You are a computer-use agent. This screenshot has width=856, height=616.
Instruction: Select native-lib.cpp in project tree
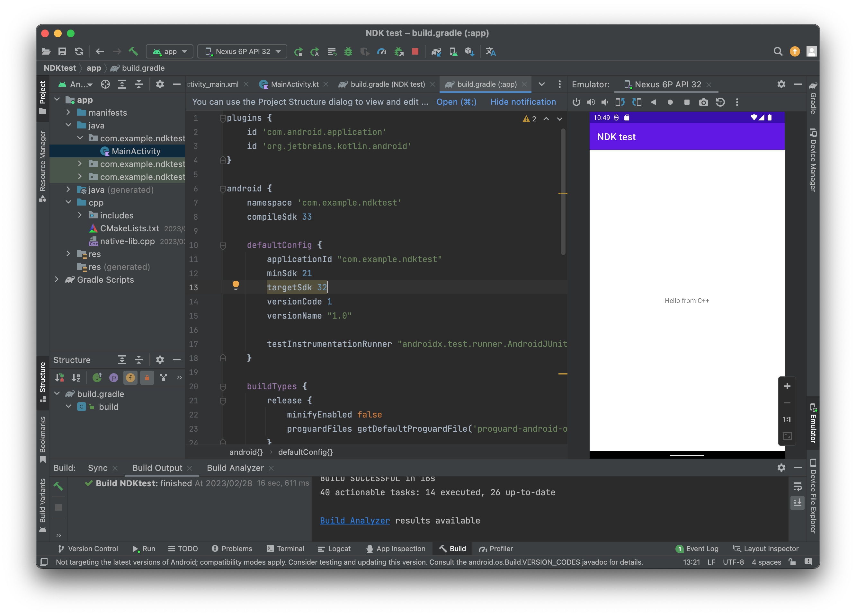pyautogui.click(x=127, y=241)
